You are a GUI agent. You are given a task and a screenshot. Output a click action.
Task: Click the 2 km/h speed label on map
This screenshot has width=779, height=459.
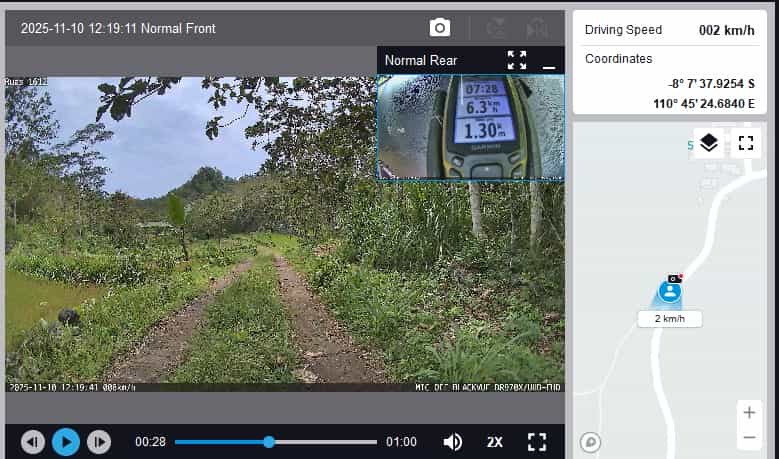pyautogui.click(x=670, y=318)
